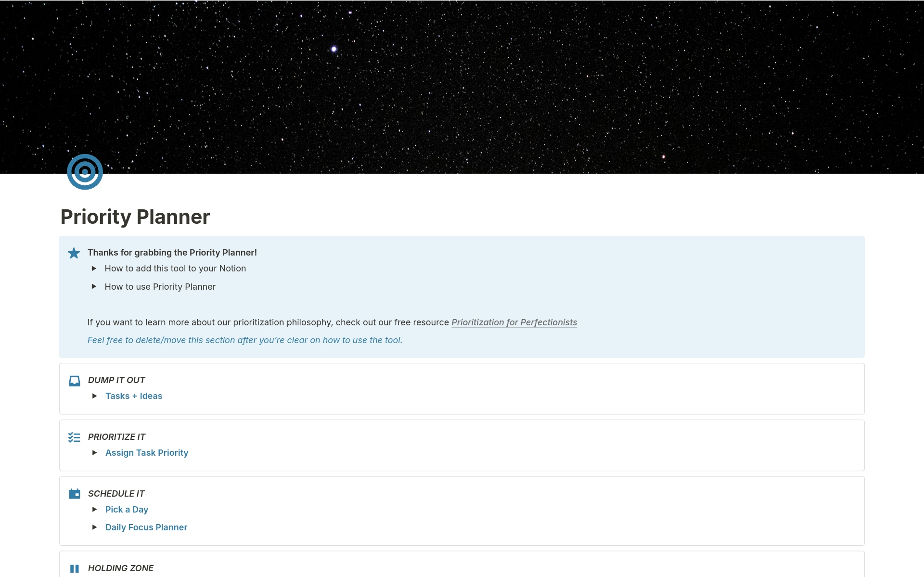924x577 pixels.
Task: Click the 'How to add this tool to your Notion' text
Action: [175, 269]
